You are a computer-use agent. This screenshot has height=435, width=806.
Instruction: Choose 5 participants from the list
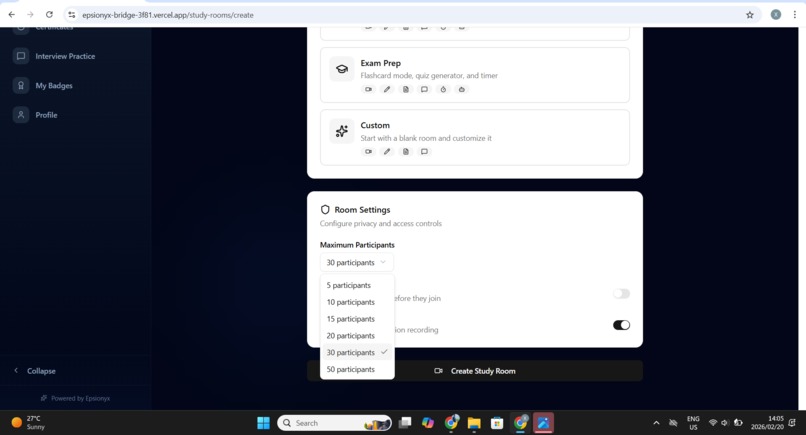tap(357, 285)
